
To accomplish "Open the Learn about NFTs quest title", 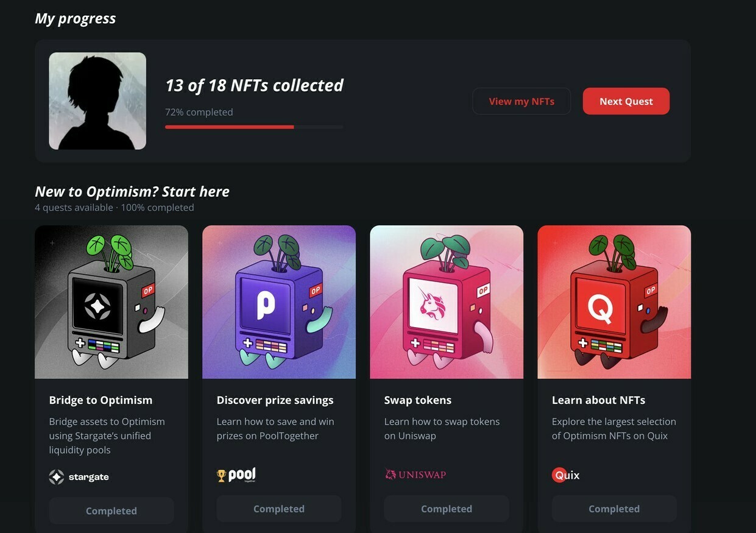I will [x=599, y=400].
